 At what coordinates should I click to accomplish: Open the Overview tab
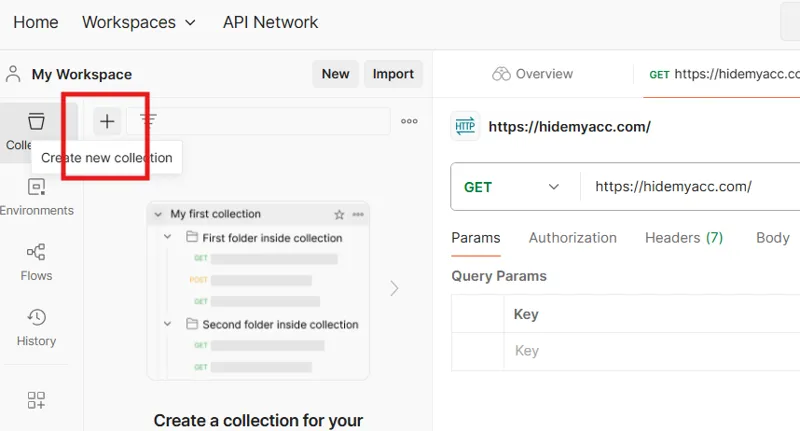coord(533,74)
